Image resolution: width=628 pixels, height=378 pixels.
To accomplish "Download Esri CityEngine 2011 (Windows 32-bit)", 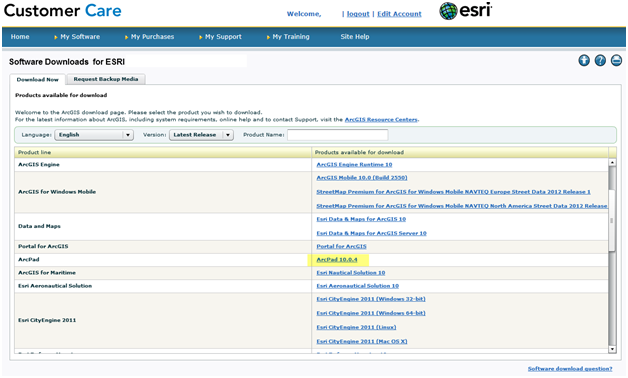I will point(370,300).
